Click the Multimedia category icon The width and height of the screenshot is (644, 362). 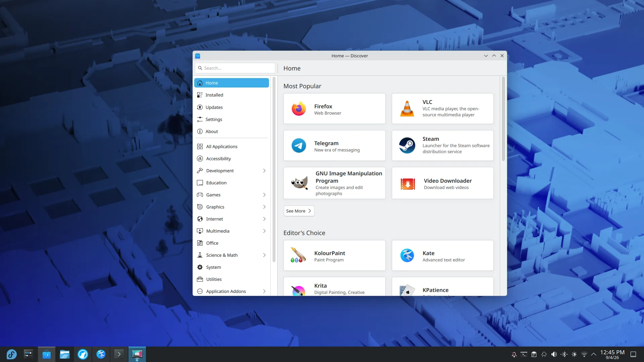pos(200,231)
